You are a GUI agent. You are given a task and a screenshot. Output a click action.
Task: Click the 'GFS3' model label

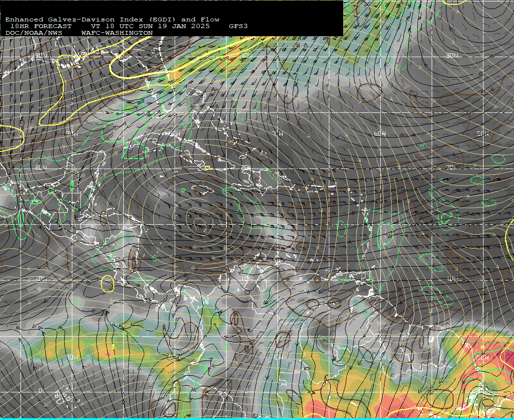(x=238, y=26)
